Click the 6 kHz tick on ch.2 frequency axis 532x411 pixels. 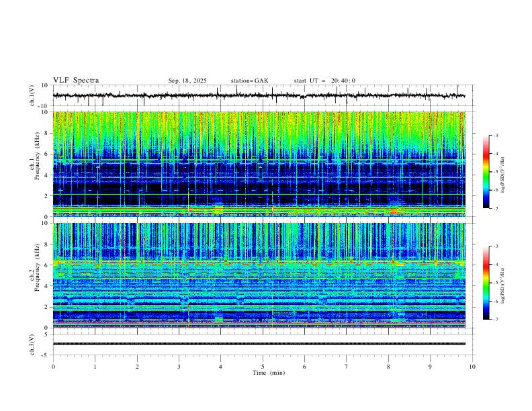click(x=47, y=265)
